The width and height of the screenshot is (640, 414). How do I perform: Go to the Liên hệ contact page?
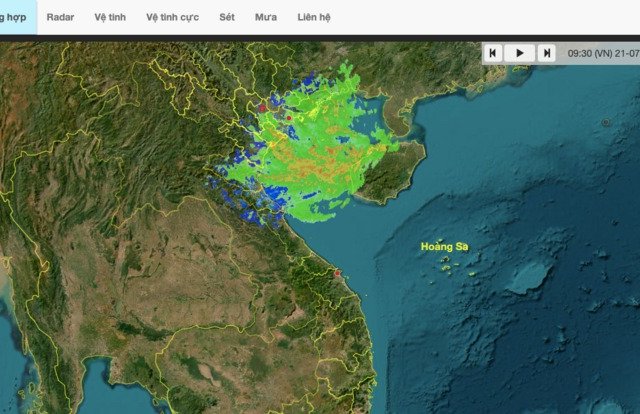[314, 17]
